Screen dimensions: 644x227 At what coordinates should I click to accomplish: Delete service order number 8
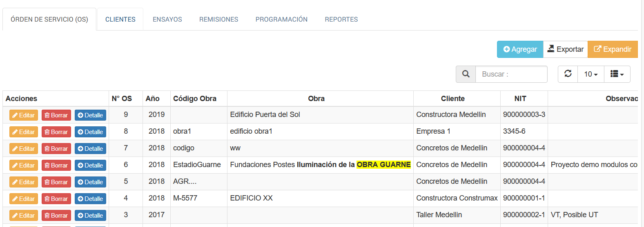(x=56, y=132)
